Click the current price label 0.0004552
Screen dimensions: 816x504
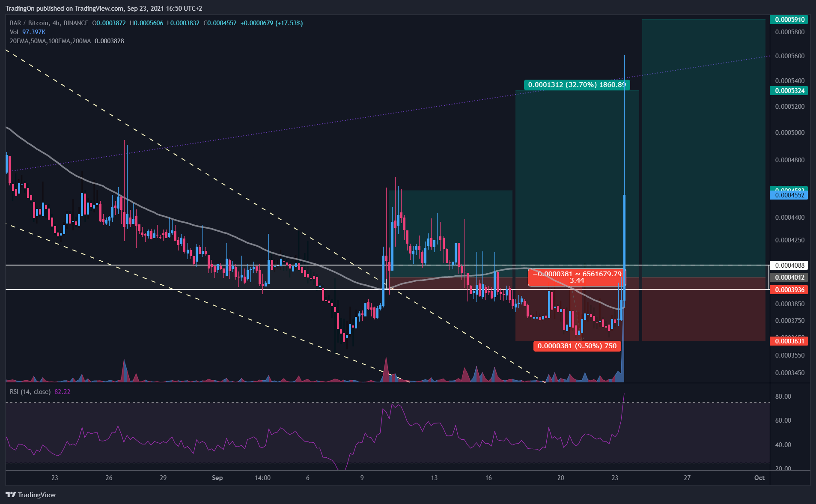[789, 195]
